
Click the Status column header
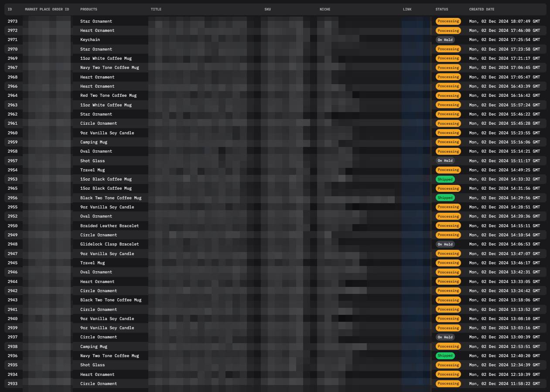441,9
